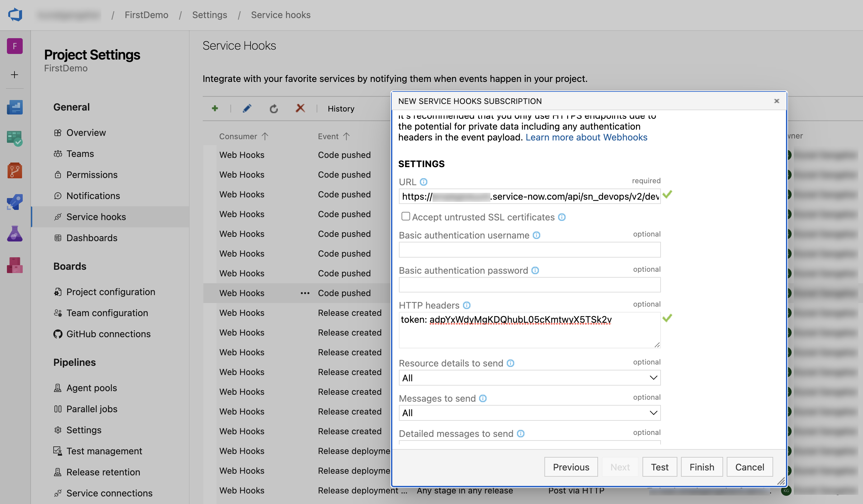Screen dimensions: 863x504
Task: Click the Basic authentication password field
Action: click(530, 285)
